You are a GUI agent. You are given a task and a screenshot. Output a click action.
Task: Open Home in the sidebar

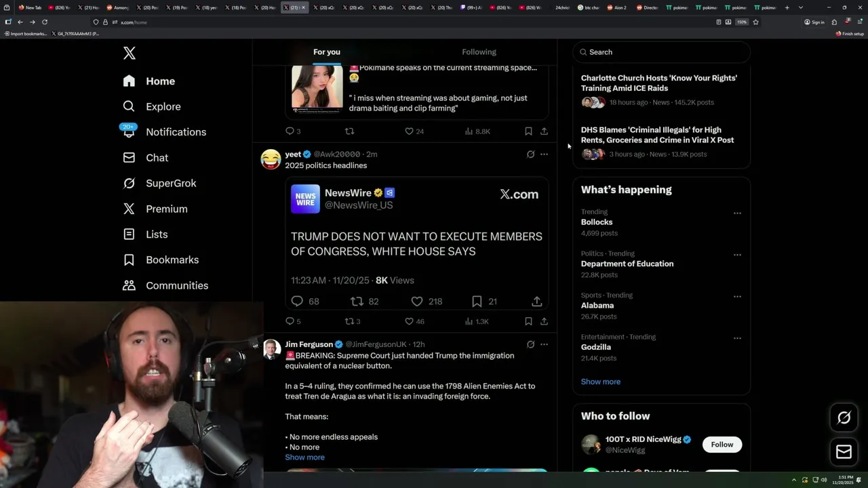(x=149, y=81)
